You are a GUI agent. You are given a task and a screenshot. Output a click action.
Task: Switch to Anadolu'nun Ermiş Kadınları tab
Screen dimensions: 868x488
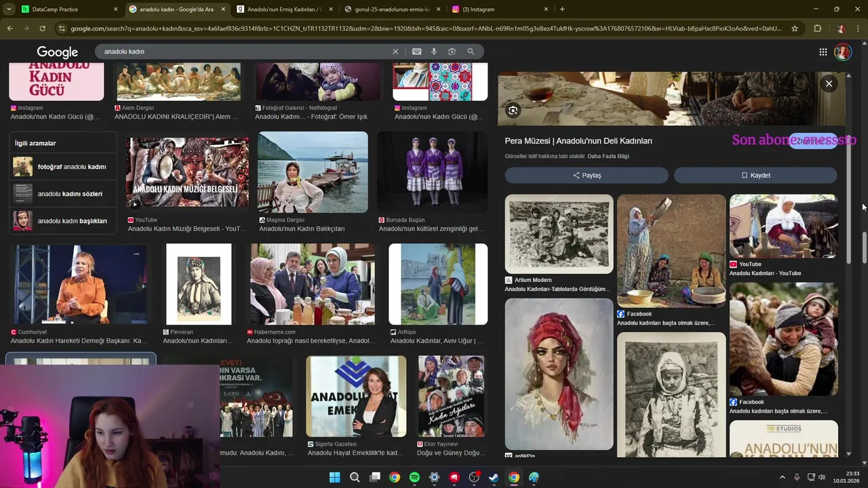pyautogui.click(x=283, y=9)
